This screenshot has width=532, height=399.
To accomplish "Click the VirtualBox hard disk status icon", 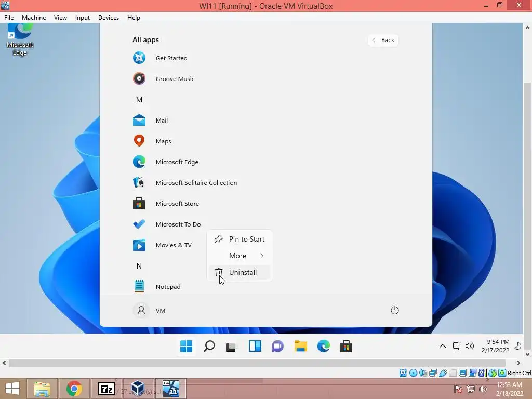I will (403, 373).
